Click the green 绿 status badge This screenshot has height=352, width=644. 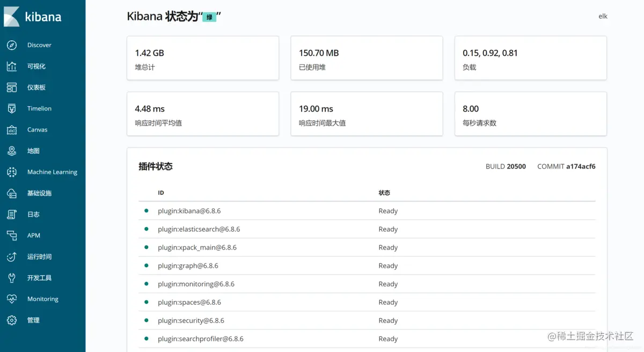point(210,17)
